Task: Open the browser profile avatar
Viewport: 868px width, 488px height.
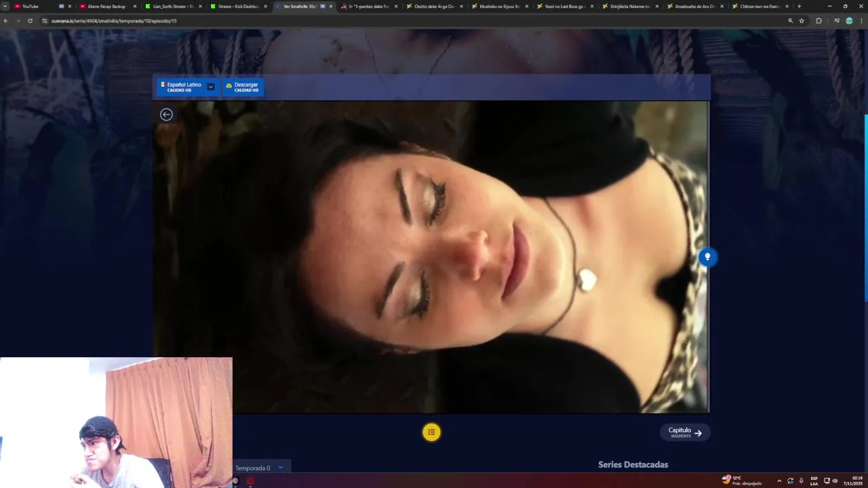Action: (x=849, y=20)
